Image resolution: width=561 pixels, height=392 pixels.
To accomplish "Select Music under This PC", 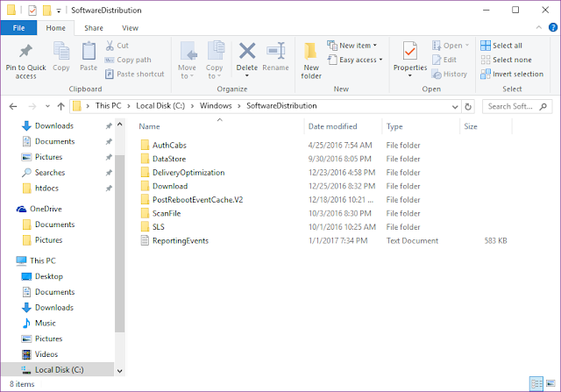I will 45,324.
